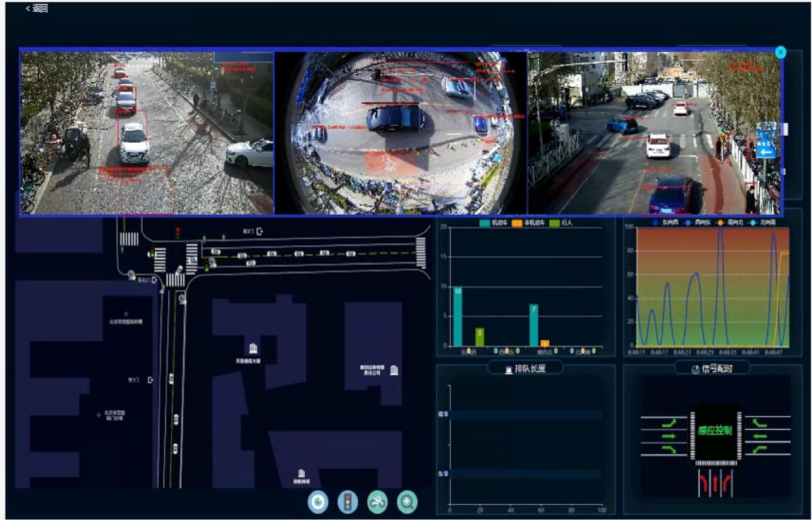This screenshot has height=520, width=812.
Task: Click the green right-pointing straight arrow
Action: pyautogui.click(x=669, y=436)
